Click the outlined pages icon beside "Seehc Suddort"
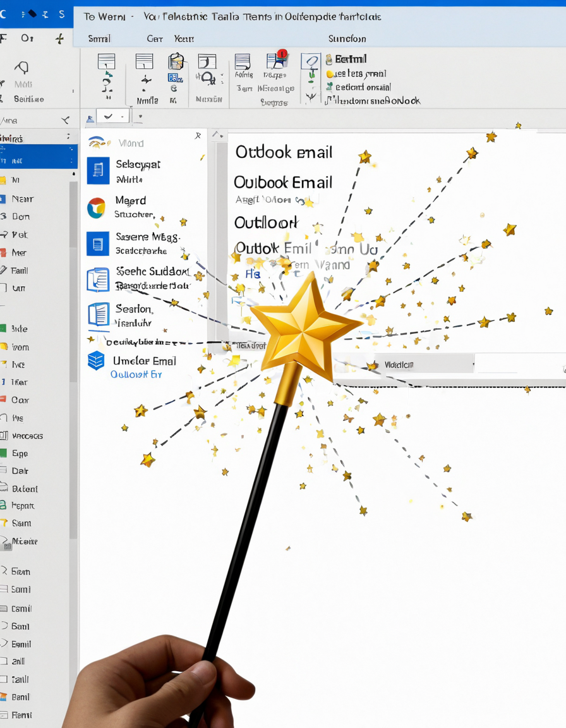 pos(98,279)
